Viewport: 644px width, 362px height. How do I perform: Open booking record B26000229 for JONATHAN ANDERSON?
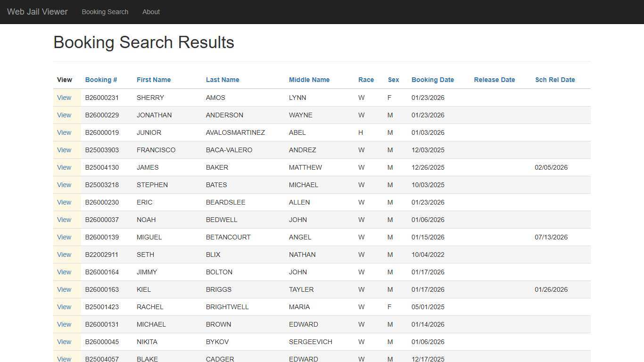pyautogui.click(x=64, y=115)
